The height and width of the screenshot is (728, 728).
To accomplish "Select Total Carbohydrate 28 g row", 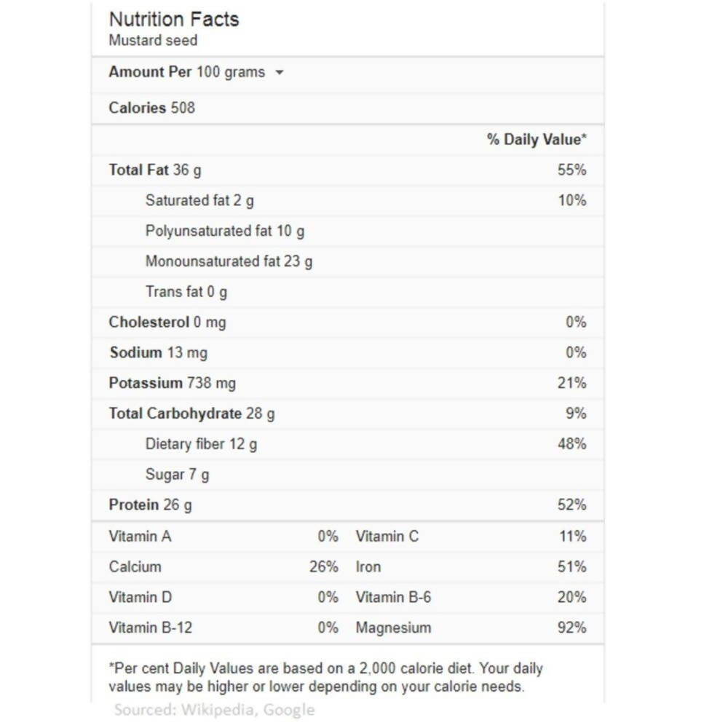I will pyautogui.click(x=192, y=414).
